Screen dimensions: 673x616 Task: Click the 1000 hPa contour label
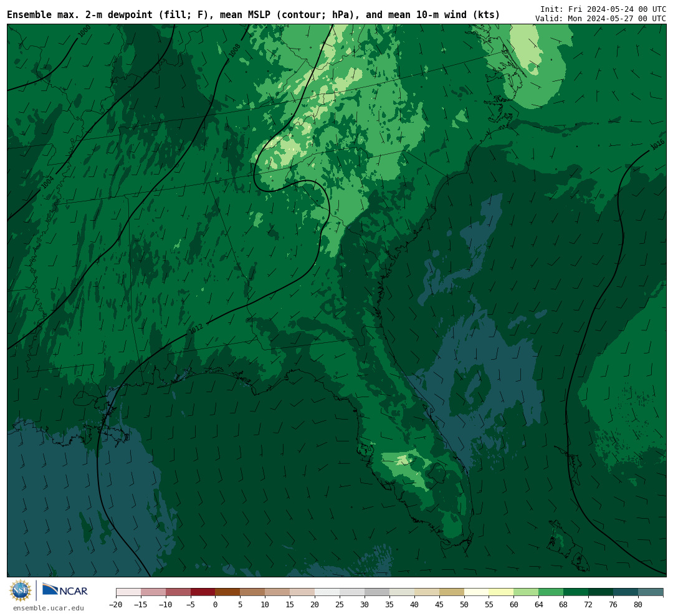(84, 31)
